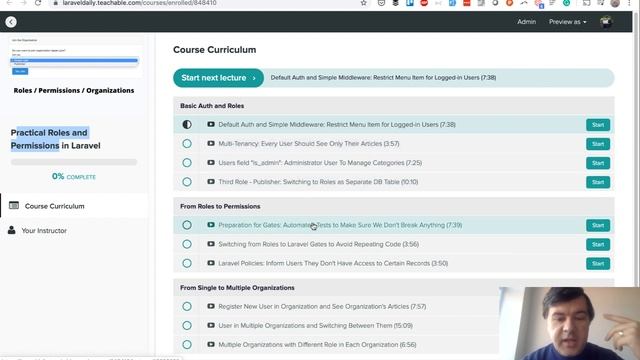Click the browser back arrow
Screen dimensions: 640x360
(9, 3)
